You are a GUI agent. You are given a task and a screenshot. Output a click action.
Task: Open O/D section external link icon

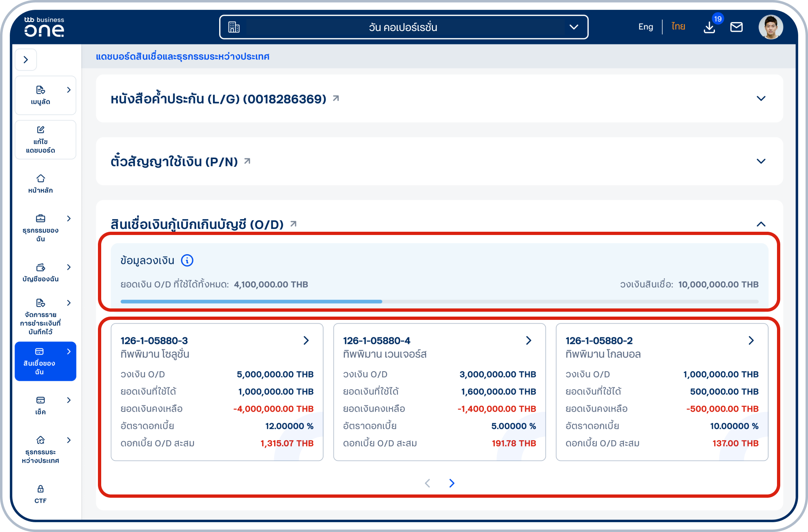[293, 224]
